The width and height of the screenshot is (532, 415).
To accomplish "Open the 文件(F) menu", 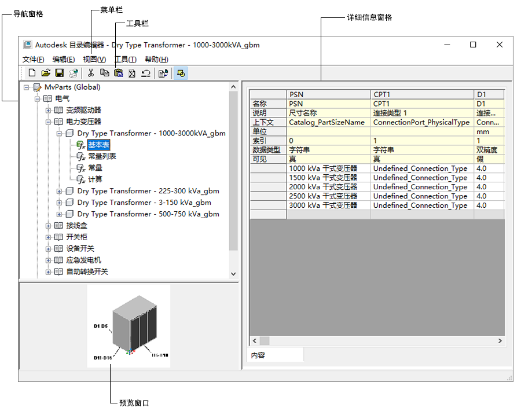I will click(x=33, y=60).
